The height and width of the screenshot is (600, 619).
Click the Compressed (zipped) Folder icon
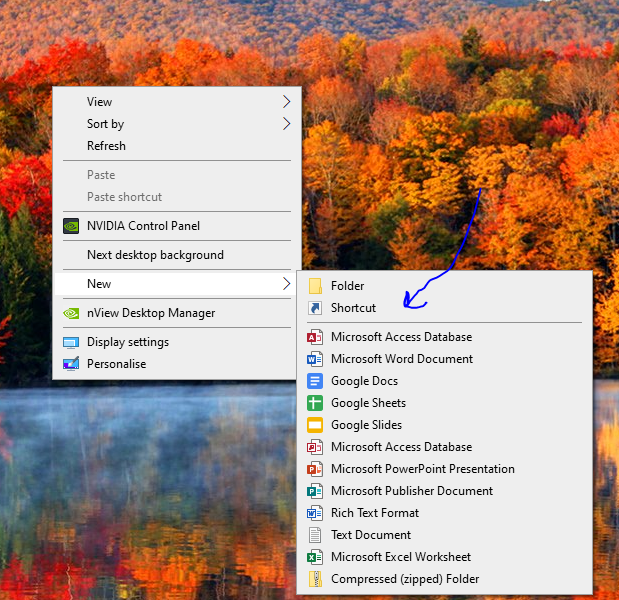pos(315,579)
